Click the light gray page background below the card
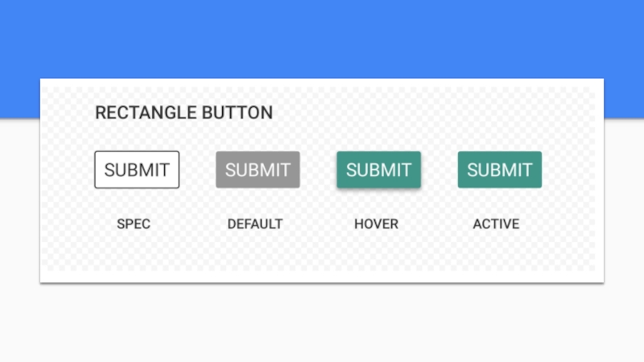The height and width of the screenshot is (362, 644). (322, 323)
